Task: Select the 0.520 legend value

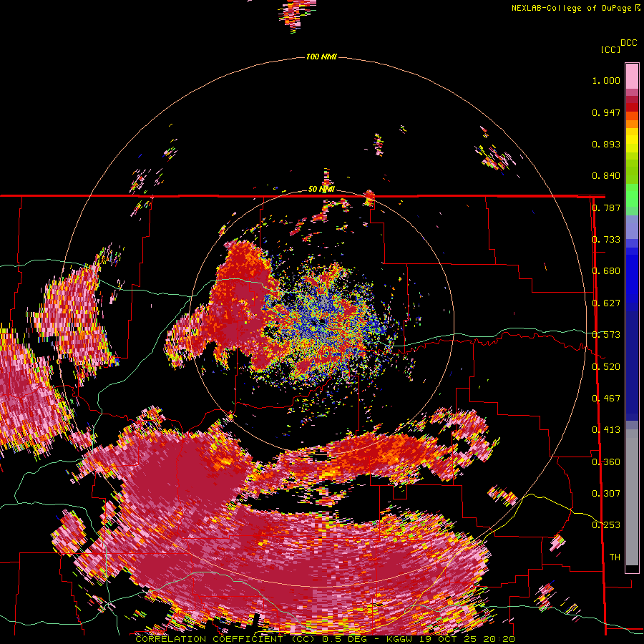Action: click(606, 367)
